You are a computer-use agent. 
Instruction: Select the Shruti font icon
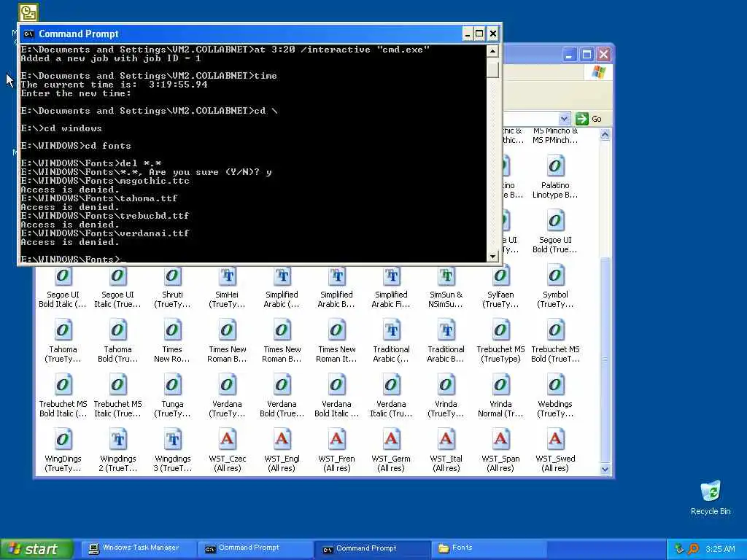point(172,276)
